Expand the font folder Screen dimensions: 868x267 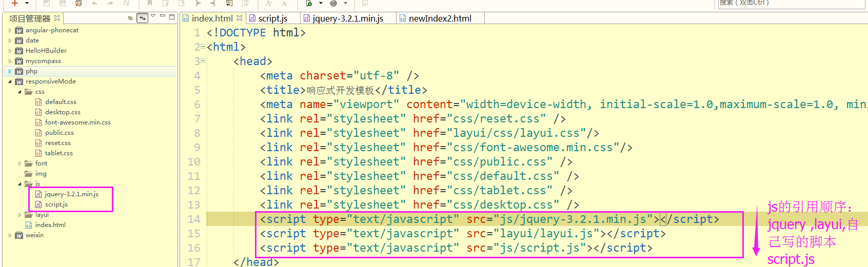click(x=19, y=163)
